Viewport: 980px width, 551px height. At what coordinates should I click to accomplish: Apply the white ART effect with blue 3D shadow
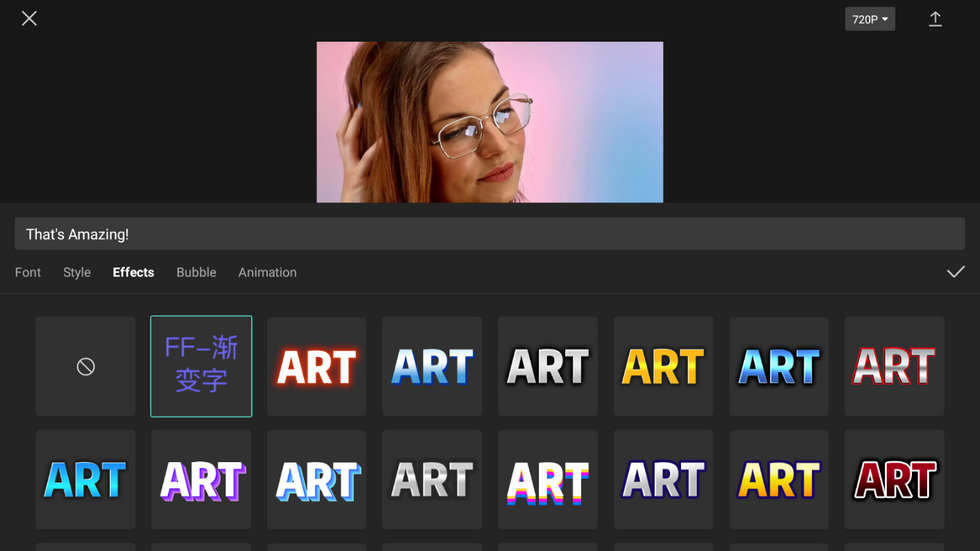click(x=317, y=480)
